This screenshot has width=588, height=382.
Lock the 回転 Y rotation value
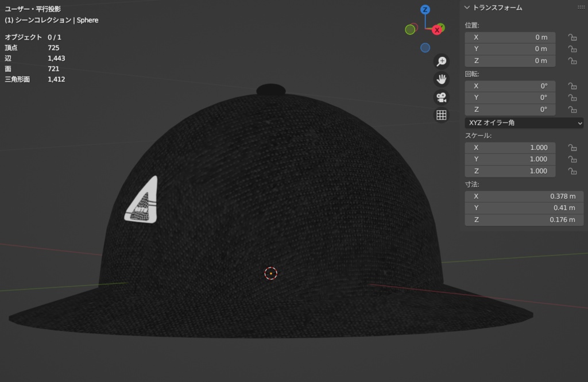pyautogui.click(x=572, y=97)
